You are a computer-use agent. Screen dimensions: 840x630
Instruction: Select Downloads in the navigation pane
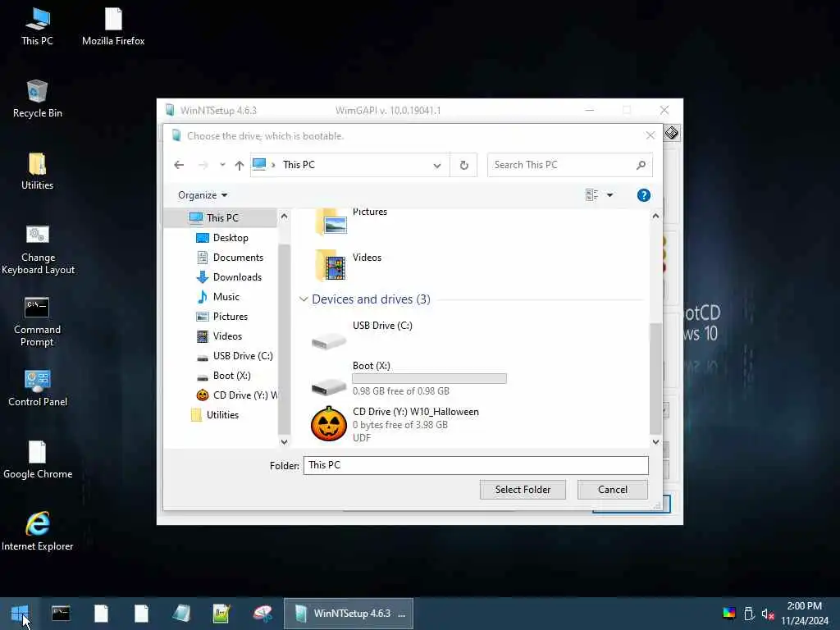[237, 277]
